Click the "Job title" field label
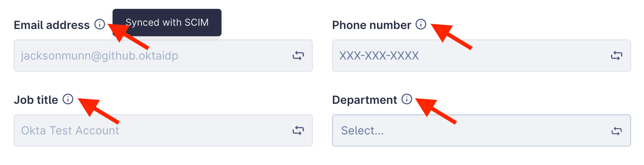Image resolution: width=644 pixels, height=165 pixels. click(36, 100)
